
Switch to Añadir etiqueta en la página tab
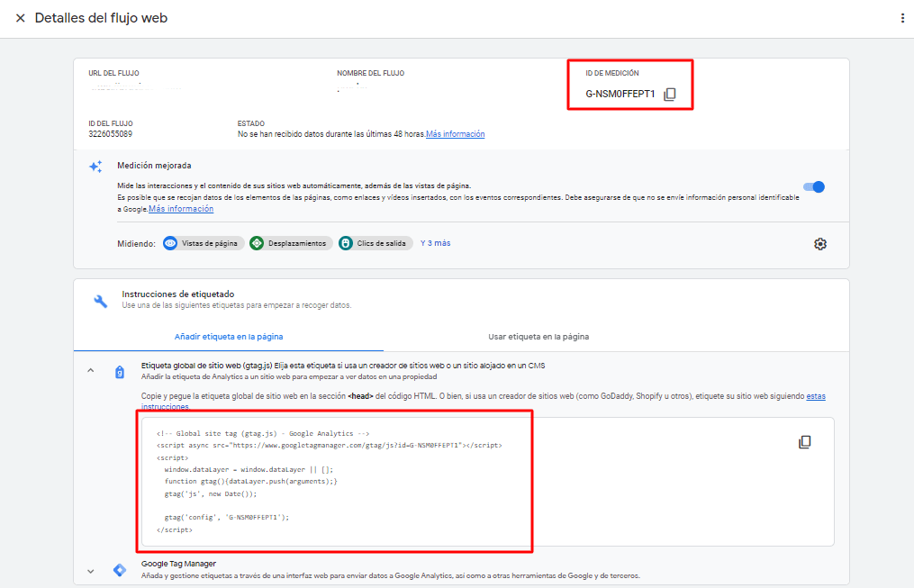pos(229,337)
